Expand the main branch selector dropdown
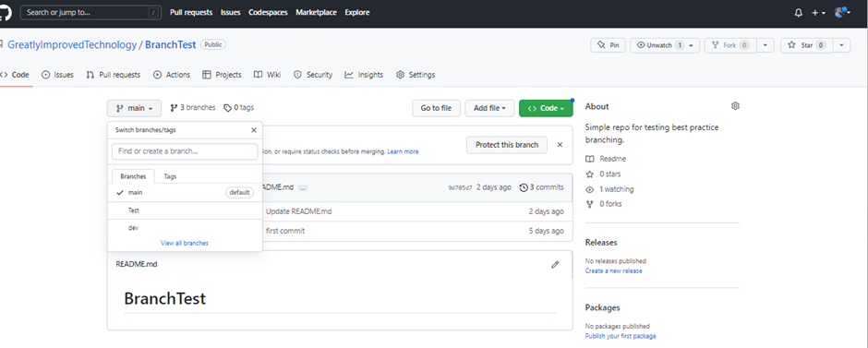This screenshot has width=868, height=348. click(135, 108)
